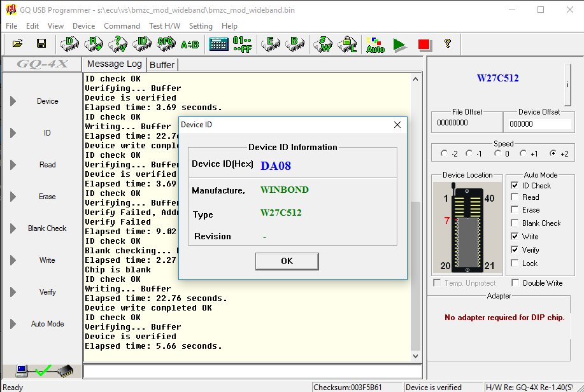This screenshot has width=584, height=392.
Task: Verify device with the question-mark chip icon
Action: 118,45
